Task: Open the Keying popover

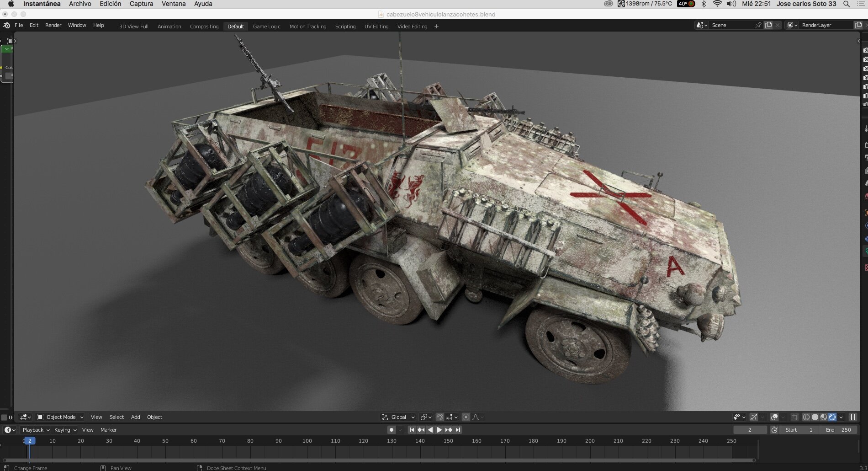Action: [65, 430]
